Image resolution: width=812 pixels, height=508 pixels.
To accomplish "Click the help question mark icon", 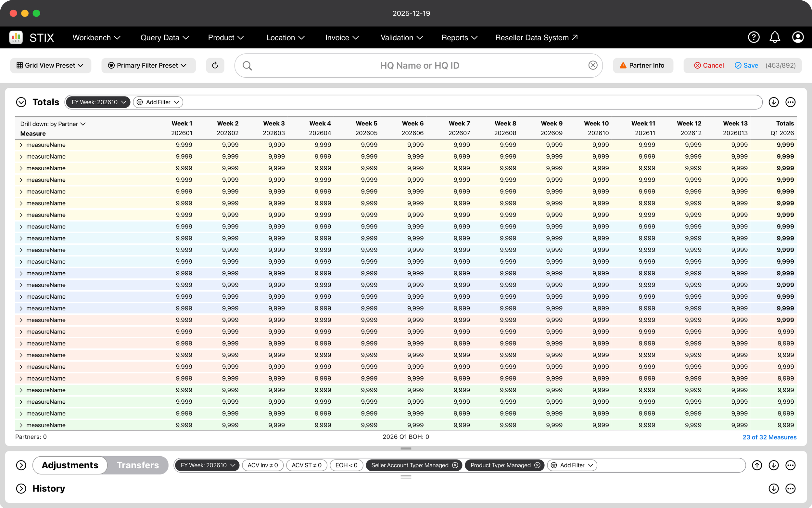I will tap(754, 37).
